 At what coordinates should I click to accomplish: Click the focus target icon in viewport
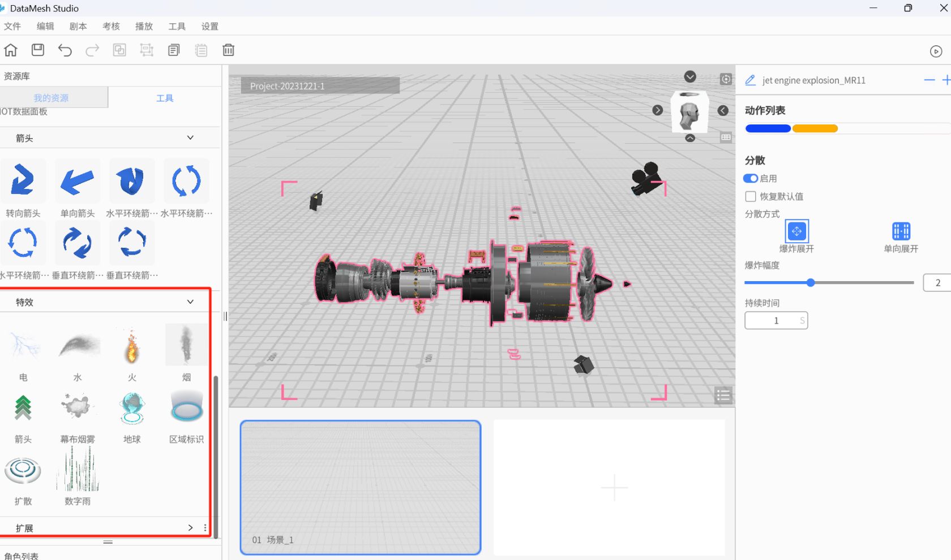click(x=726, y=79)
